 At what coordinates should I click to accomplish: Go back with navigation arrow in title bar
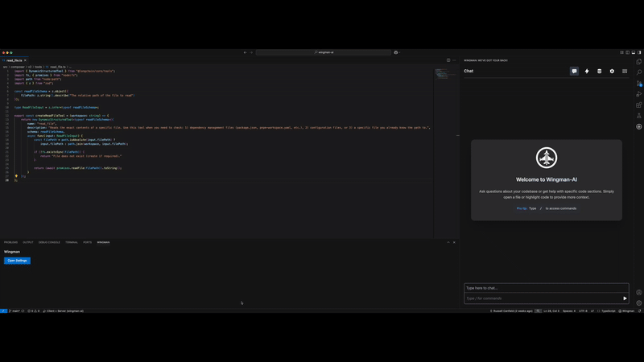(246, 52)
